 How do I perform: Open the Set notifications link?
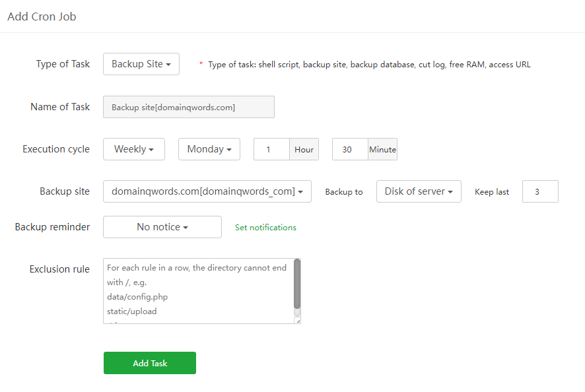tap(265, 228)
